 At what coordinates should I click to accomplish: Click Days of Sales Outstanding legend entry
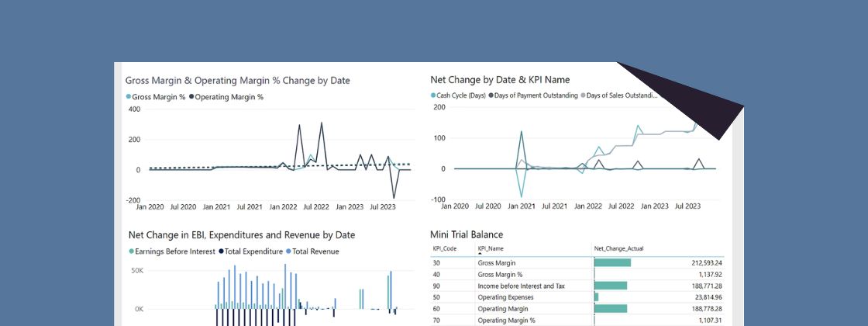[x=619, y=95]
